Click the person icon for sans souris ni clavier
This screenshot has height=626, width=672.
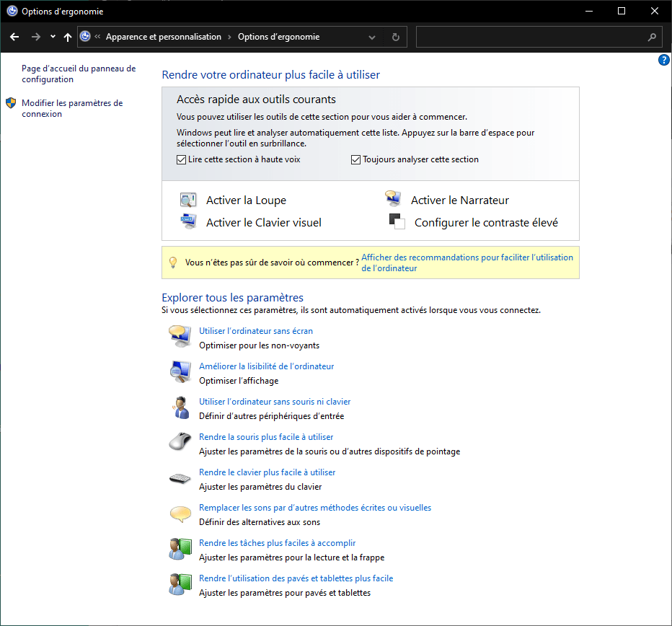[181, 407]
